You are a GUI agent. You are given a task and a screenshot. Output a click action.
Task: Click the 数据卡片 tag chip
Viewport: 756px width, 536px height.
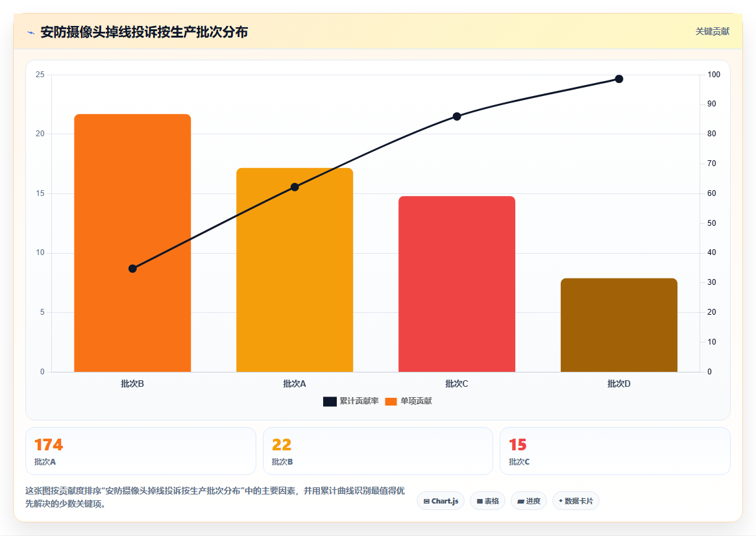[576, 502]
